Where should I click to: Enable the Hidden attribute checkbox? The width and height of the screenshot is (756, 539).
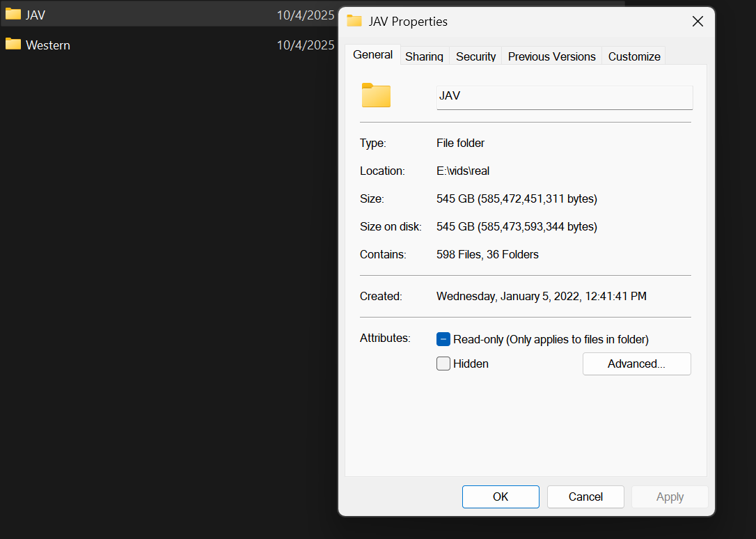point(443,364)
